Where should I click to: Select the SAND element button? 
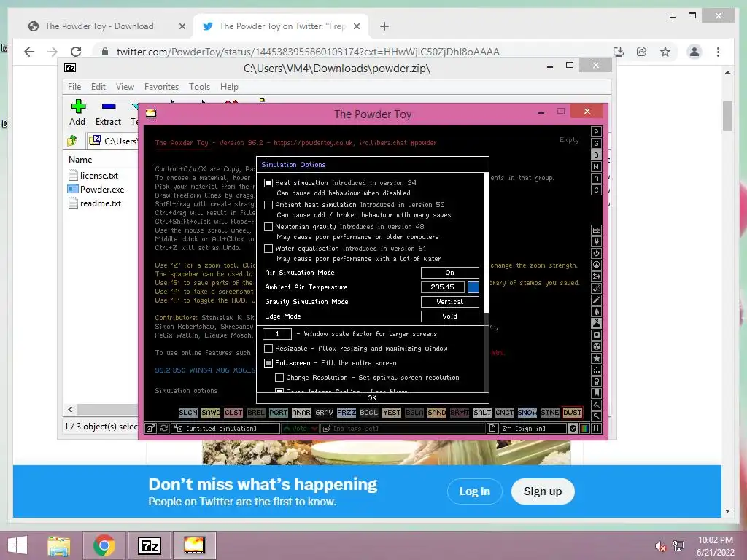[437, 413]
